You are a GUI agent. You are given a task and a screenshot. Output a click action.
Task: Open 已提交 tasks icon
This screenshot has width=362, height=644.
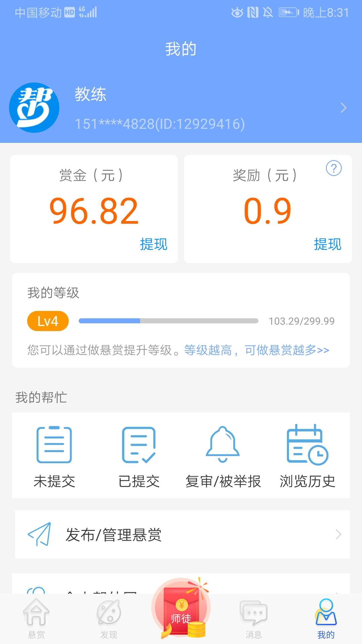pyautogui.click(x=139, y=444)
